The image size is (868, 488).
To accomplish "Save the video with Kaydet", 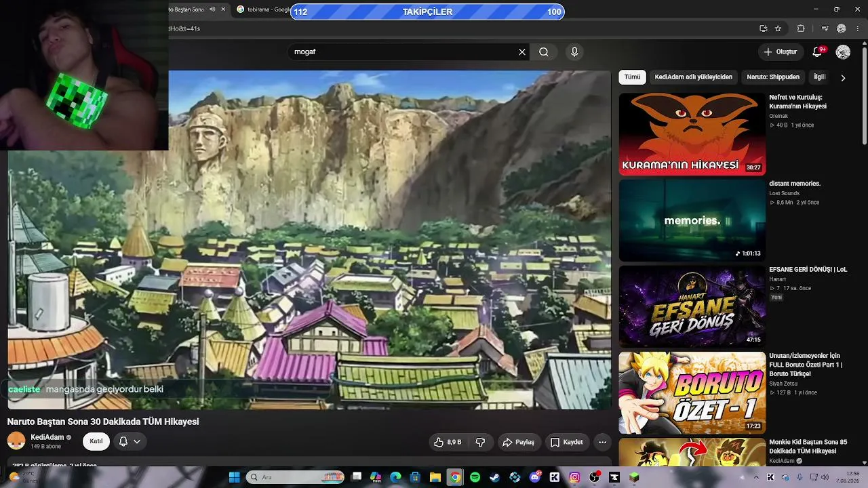I will [567, 442].
